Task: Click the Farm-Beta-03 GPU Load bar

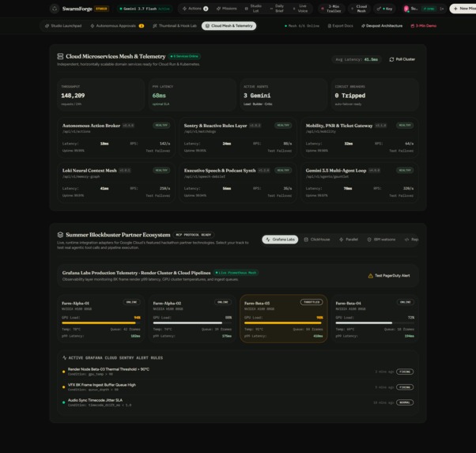Action: (284, 323)
